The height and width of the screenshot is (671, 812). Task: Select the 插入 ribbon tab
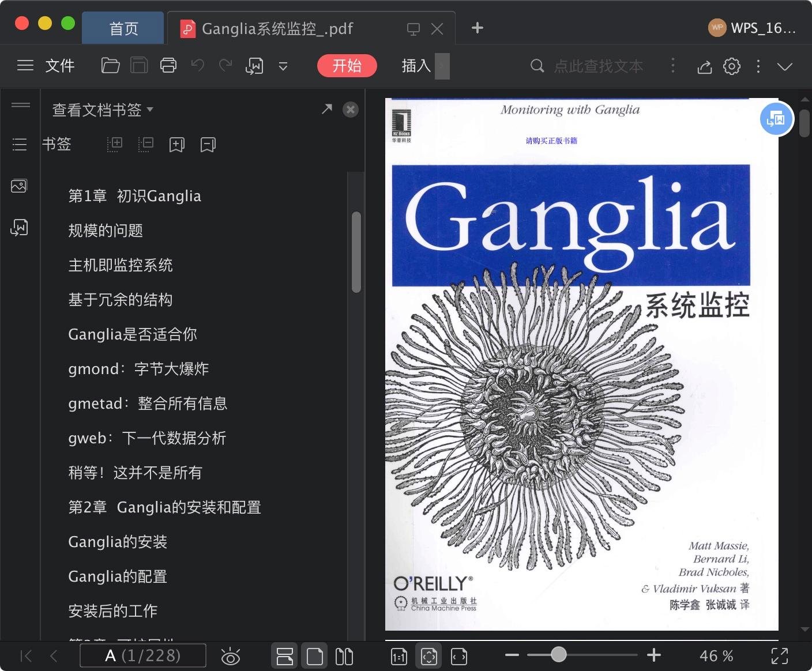416,66
